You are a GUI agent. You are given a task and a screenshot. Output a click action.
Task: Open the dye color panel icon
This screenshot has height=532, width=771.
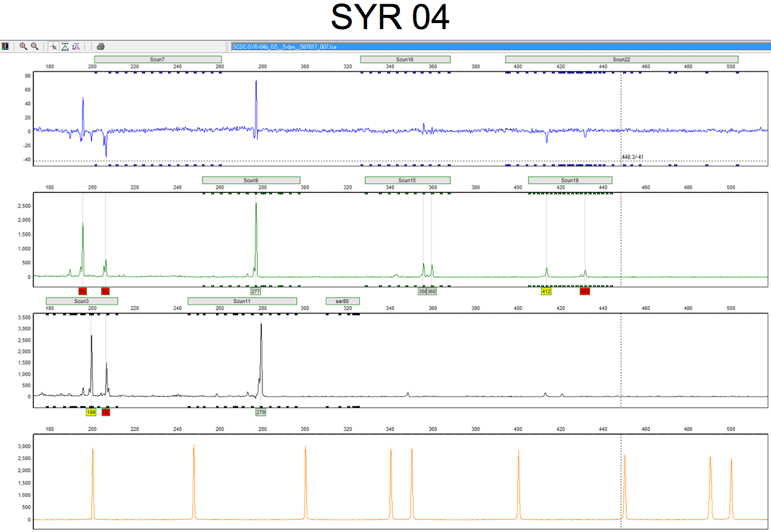click(5, 46)
